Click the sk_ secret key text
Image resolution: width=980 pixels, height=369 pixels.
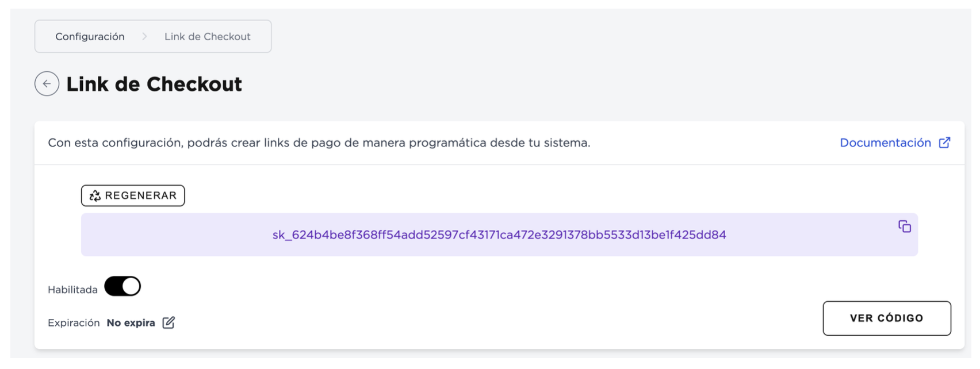pyautogui.click(x=499, y=235)
